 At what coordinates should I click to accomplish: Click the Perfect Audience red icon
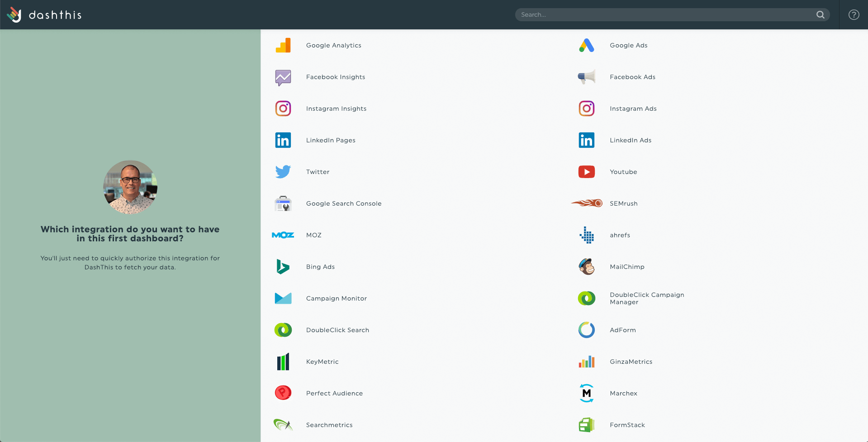pos(283,393)
